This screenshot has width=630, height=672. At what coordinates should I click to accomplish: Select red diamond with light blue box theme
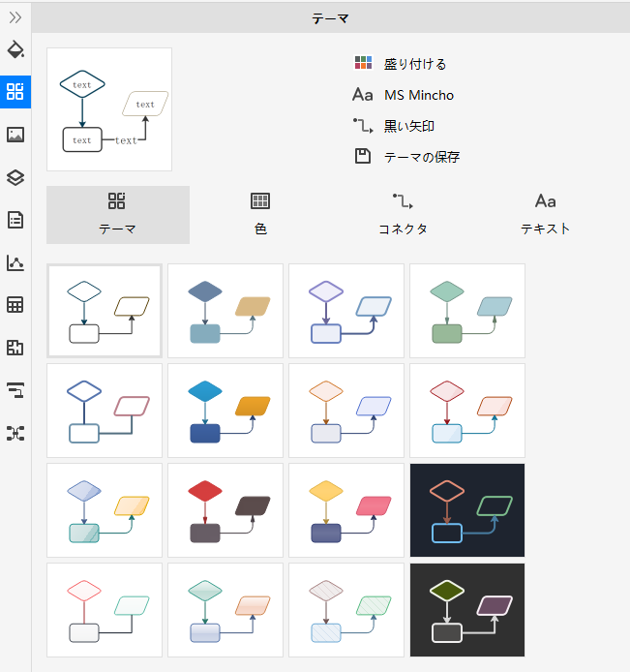click(x=467, y=411)
